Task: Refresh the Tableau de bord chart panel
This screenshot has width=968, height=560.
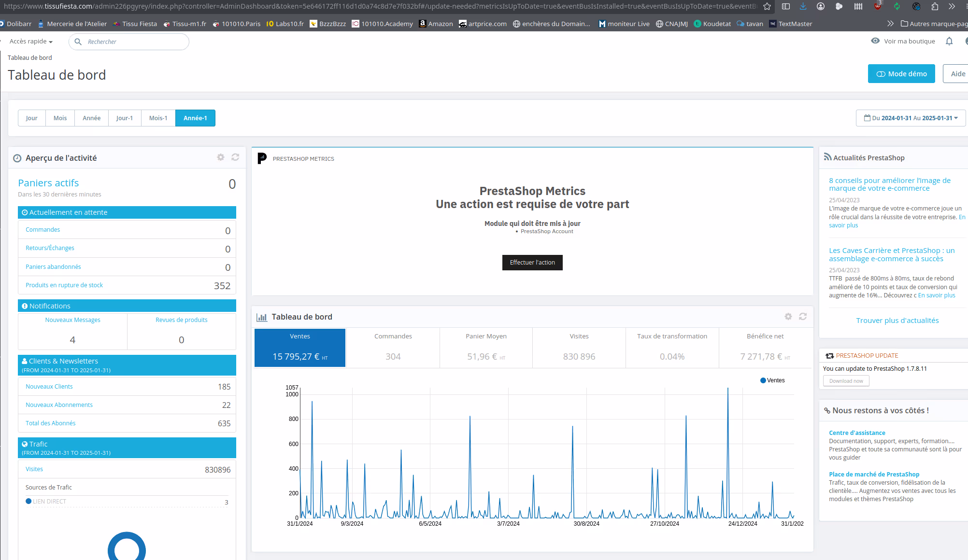Action: pyautogui.click(x=803, y=317)
